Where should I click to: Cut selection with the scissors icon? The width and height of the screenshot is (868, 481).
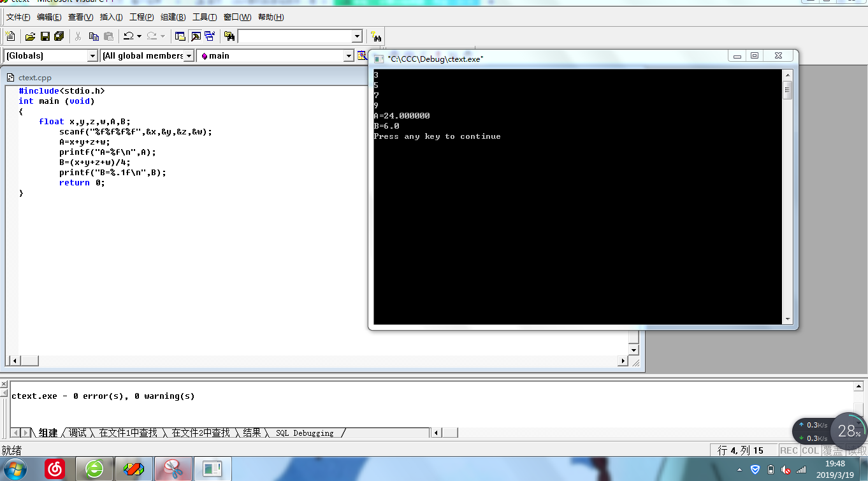coord(78,36)
